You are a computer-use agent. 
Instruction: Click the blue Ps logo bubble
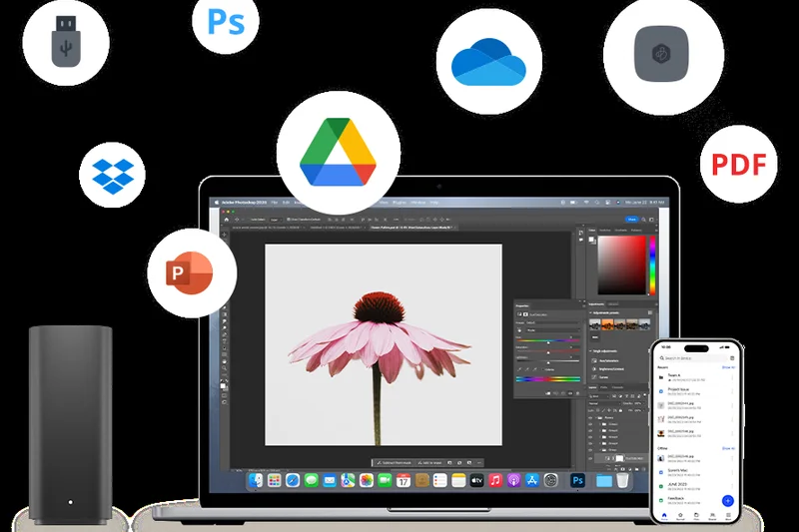click(226, 20)
